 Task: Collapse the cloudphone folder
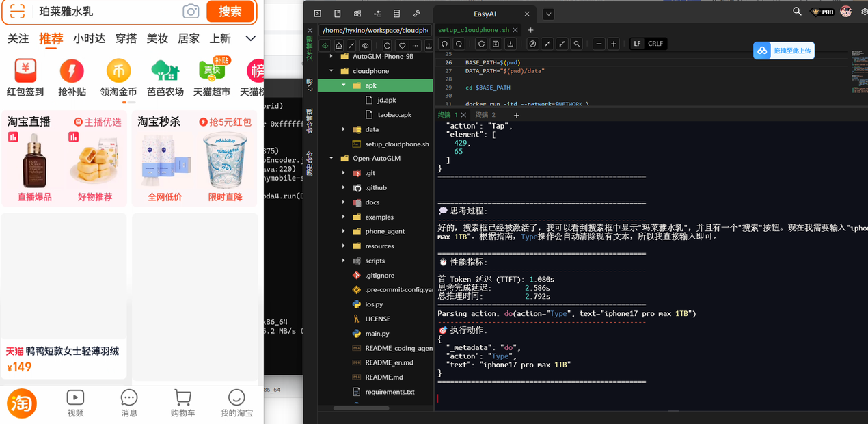(331, 71)
